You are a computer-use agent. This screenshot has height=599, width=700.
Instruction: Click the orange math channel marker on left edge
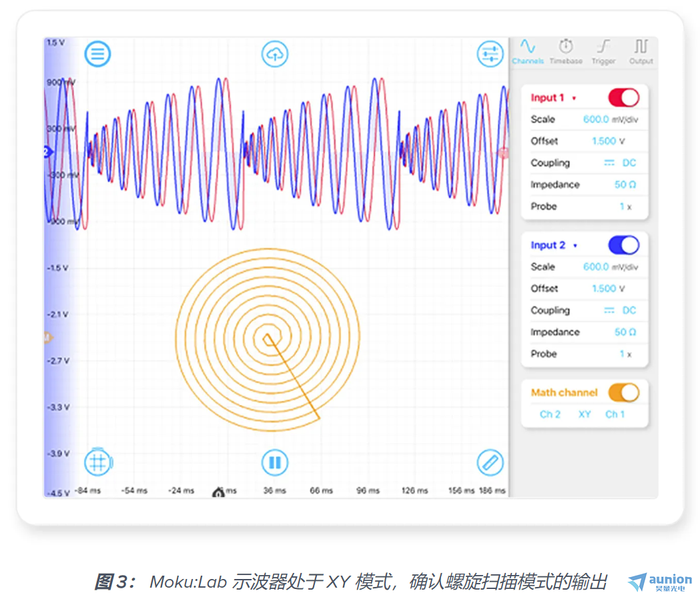tap(47, 338)
